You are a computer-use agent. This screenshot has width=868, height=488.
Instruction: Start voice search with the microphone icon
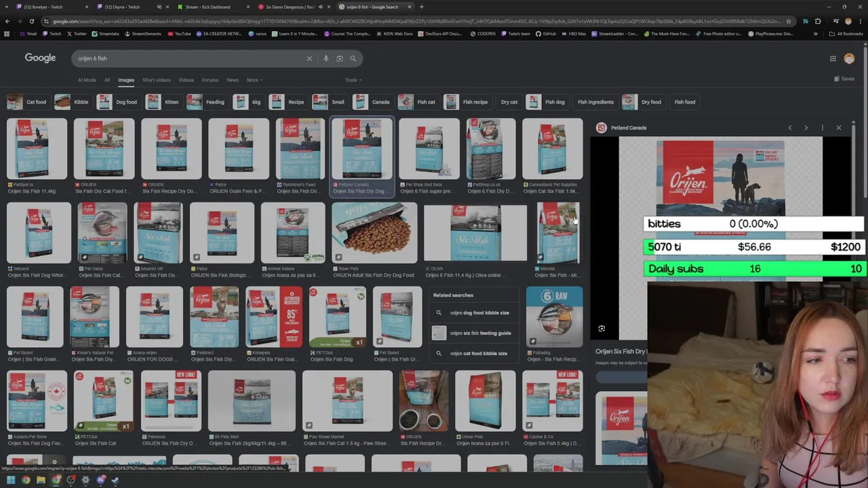[x=325, y=58]
